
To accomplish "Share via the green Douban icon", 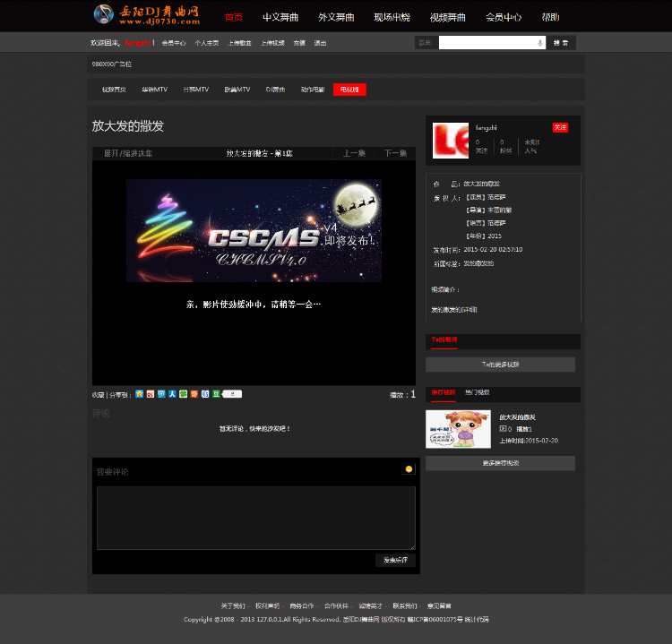I will pos(216,394).
